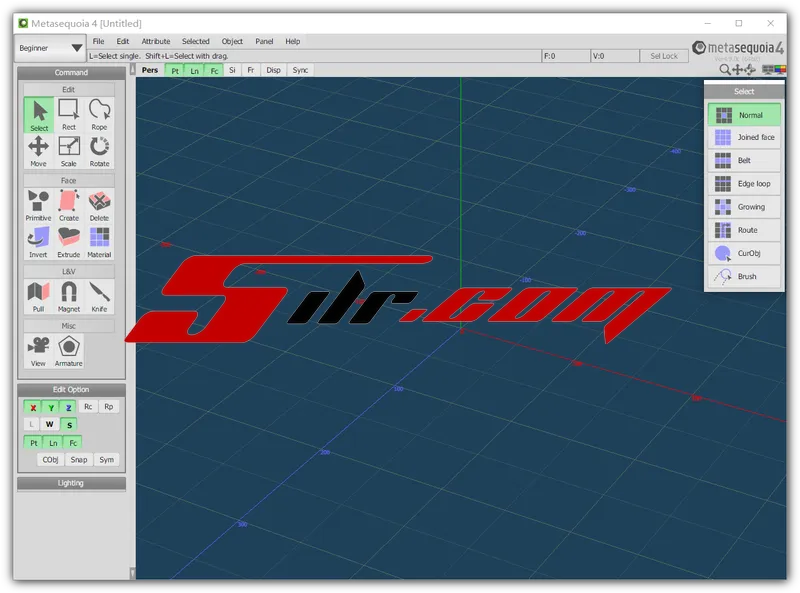Click the Sel Lock button

(664, 56)
